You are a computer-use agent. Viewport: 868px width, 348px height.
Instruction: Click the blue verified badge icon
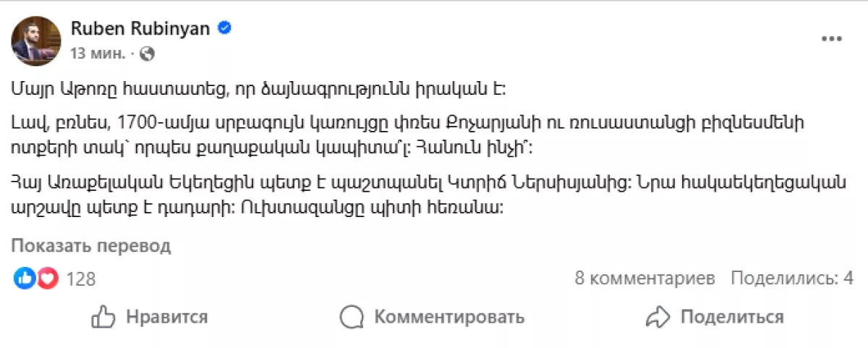(x=226, y=28)
